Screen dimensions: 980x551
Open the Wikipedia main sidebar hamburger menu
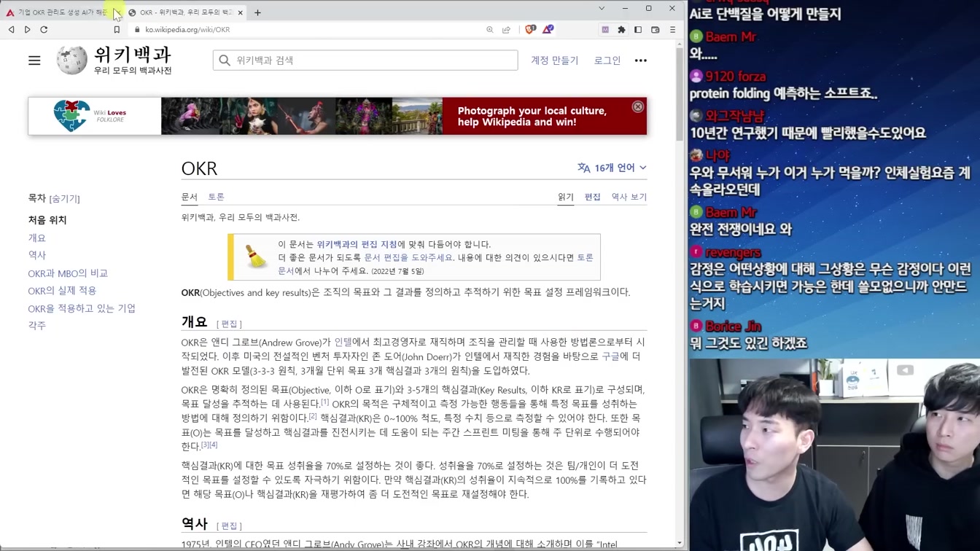pyautogui.click(x=34, y=60)
